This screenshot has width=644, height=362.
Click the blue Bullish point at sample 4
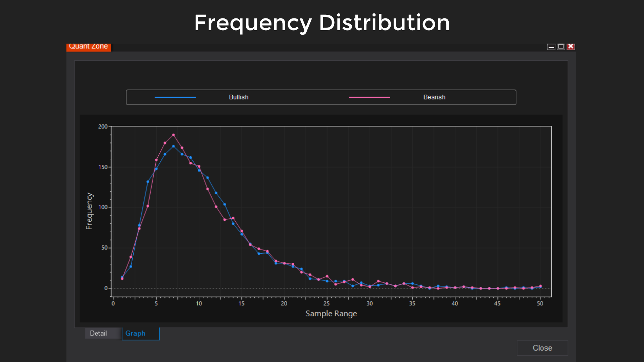[x=148, y=182]
